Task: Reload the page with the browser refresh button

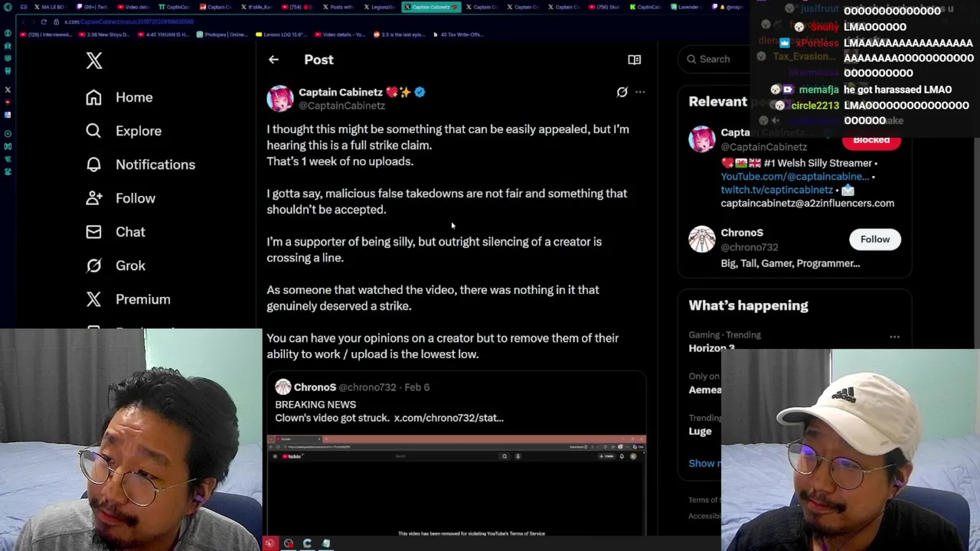Action: click(x=44, y=21)
